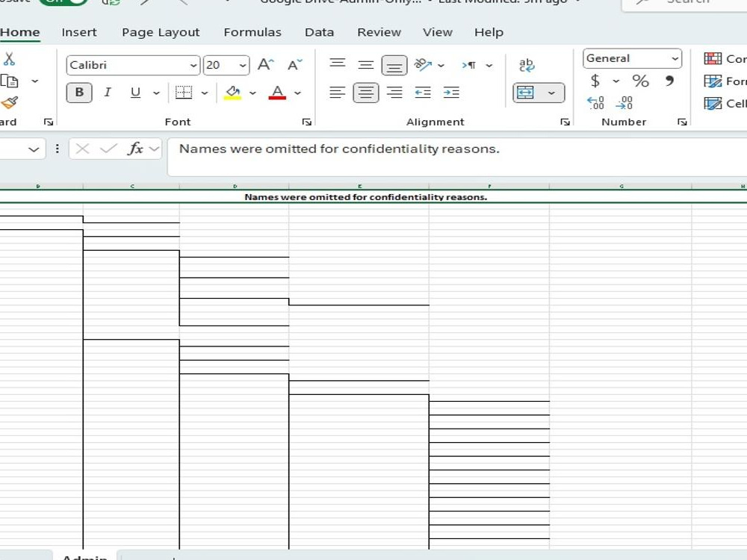The height and width of the screenshot is (560, 747).
Task: Open fill color dropdown arrow
Action: click(x=252, y=93)
